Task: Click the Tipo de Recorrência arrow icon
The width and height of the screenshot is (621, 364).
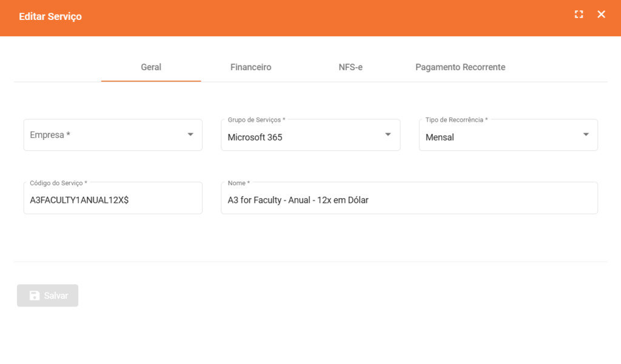Action: pos(586,134)
